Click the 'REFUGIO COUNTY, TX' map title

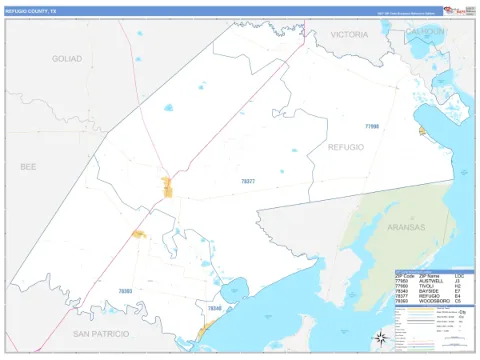pyautogui.click(x=31, y=11)
